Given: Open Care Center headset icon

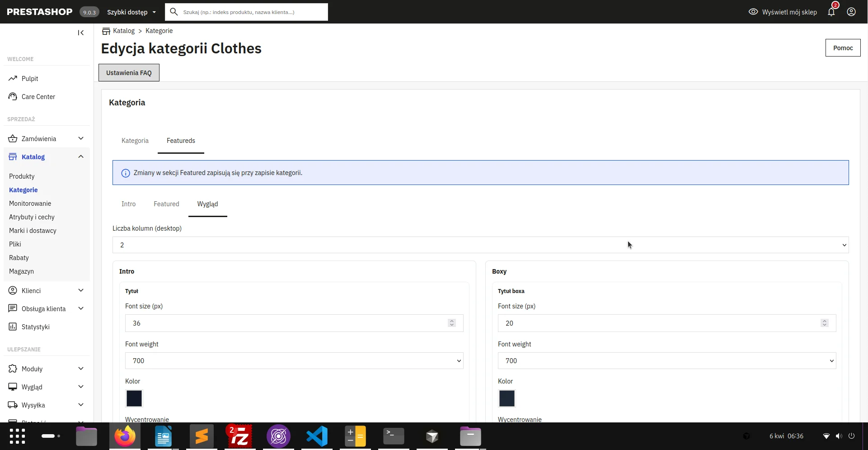Looking at the screenshot, I should tap(13, 97).
